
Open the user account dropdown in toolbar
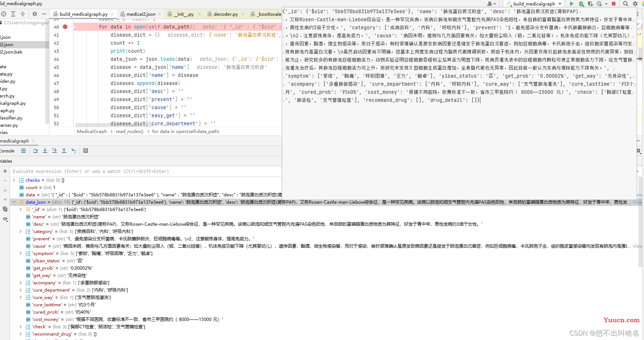pyautogui.click(x=491, y=4)
